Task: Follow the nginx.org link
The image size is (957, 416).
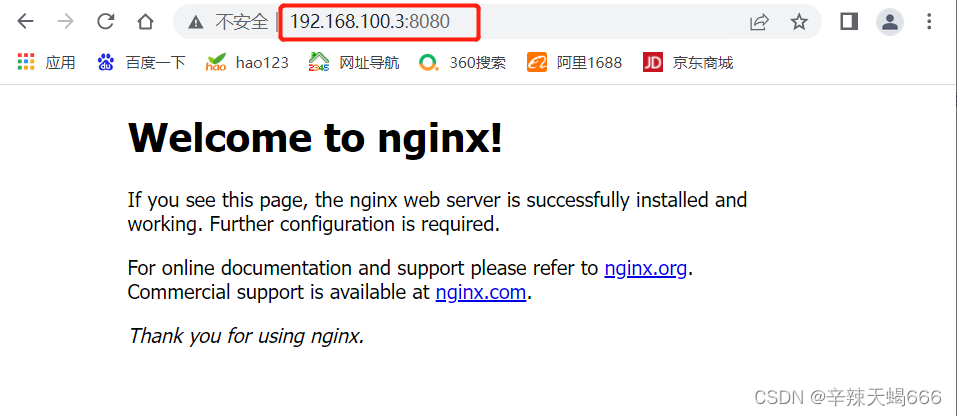Action: coord(646,268)
